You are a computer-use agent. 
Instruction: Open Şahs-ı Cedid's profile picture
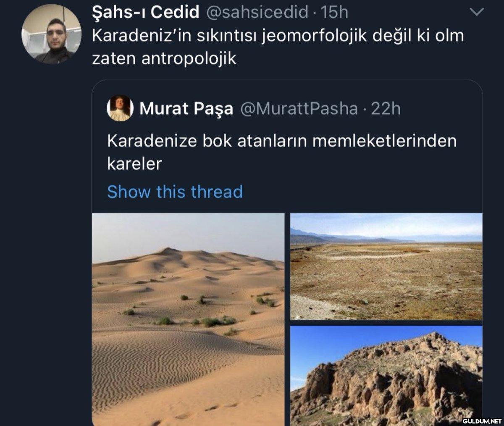(51, 34)
